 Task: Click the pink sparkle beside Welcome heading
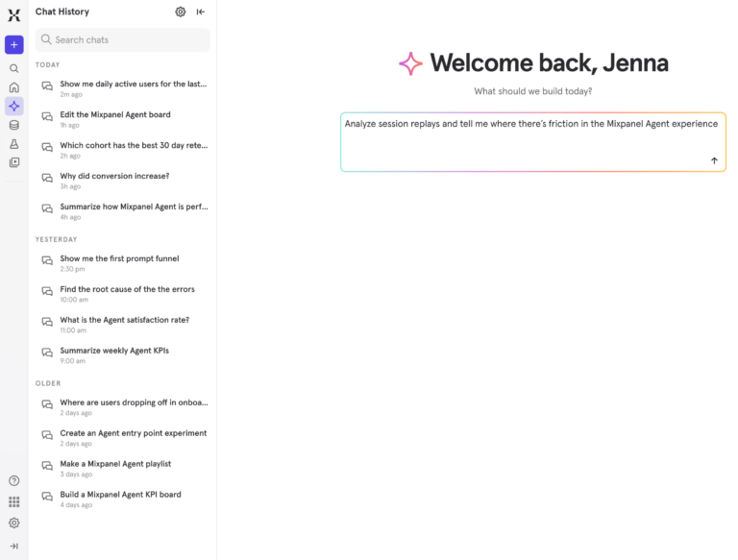click(411, 63)
